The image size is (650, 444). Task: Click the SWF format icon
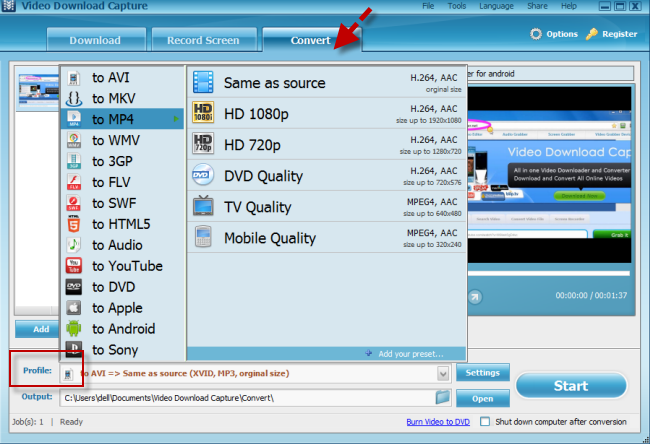click(x=74, y=203)
